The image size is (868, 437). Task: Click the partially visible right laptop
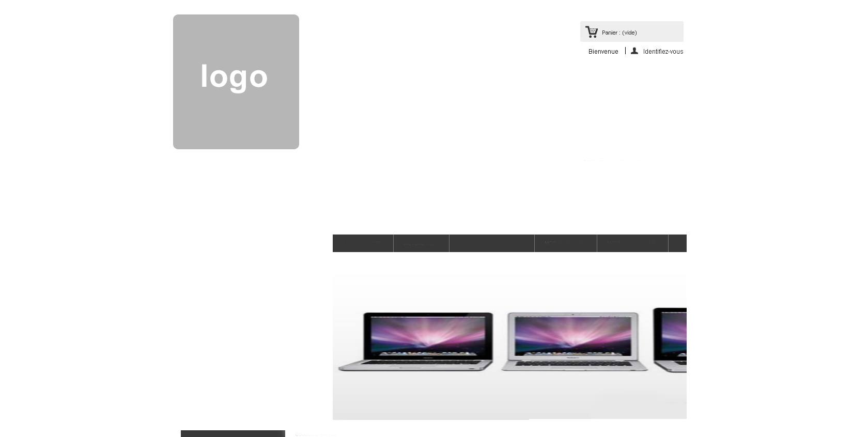pyautogui.click(x=670, y=340)
